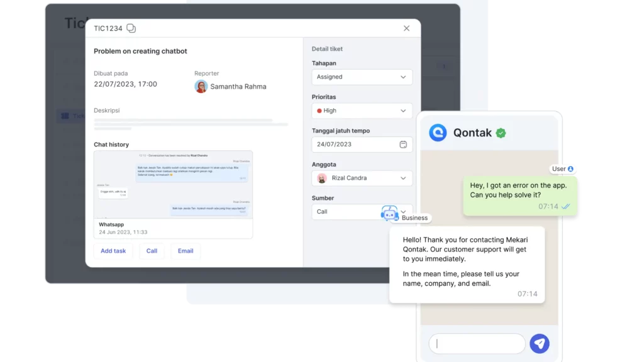The height and width of the screenshot is (362, 644).
Task: Click the calendar icon in due date field
Action: (403, 145)
